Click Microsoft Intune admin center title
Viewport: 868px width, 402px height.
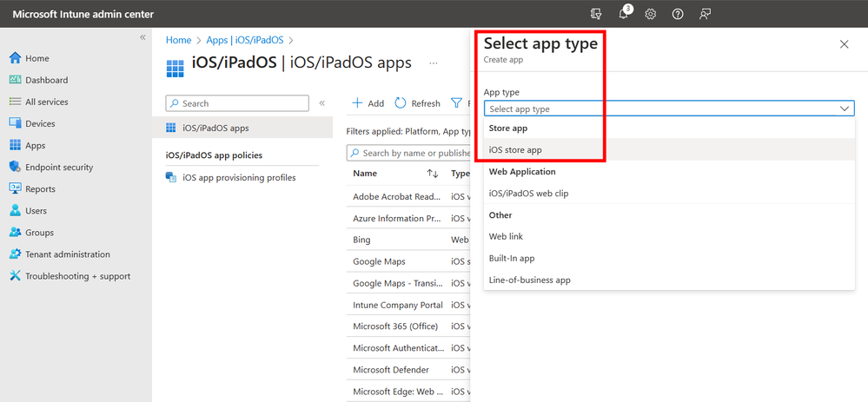pyautogui.click(x=83, y=15)
